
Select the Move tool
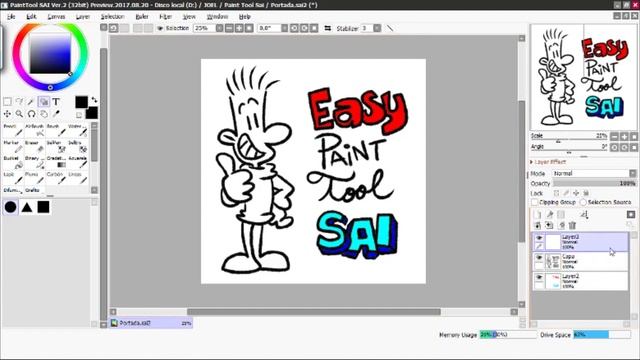click(x=7, y=113)
